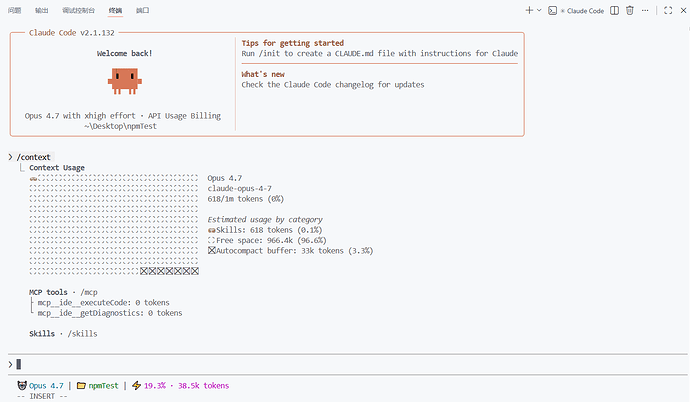This screenshot has height=402, width=690.
Task: Split the terminal panel
Action: [x=614, y=11]
